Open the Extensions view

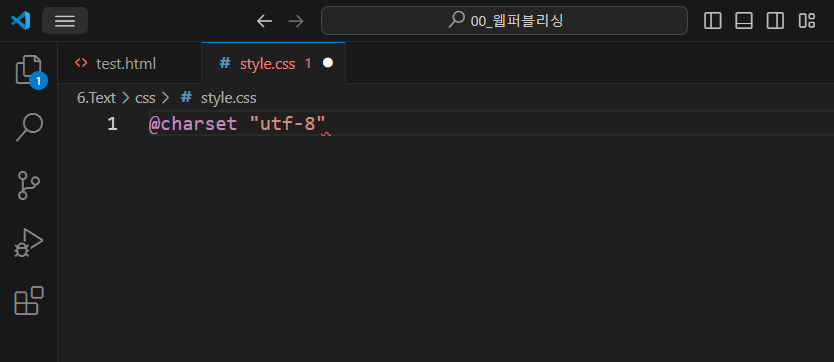tap(29, 300)
